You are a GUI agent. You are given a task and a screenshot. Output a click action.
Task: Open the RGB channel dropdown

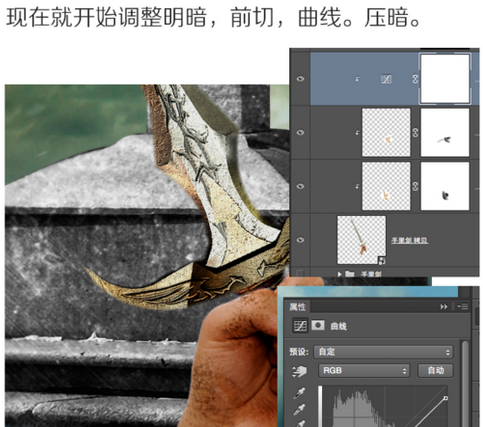tap(364, 371)
